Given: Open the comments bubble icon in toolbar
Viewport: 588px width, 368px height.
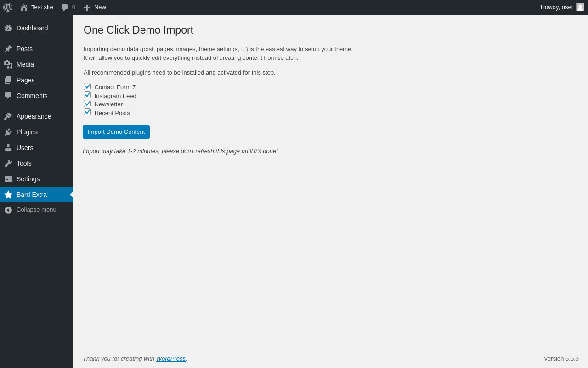Looking at the screenshot, I should point(65,7).
